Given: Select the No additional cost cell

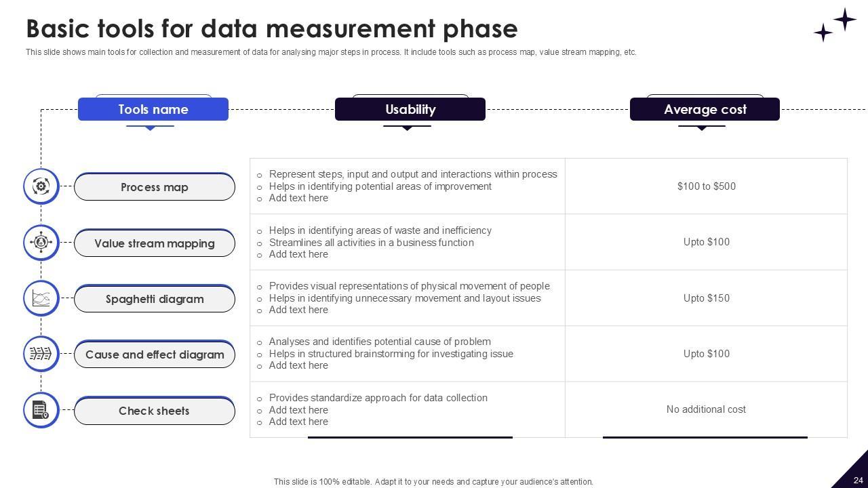Looking at the screenshot, I should pos(706,409).
